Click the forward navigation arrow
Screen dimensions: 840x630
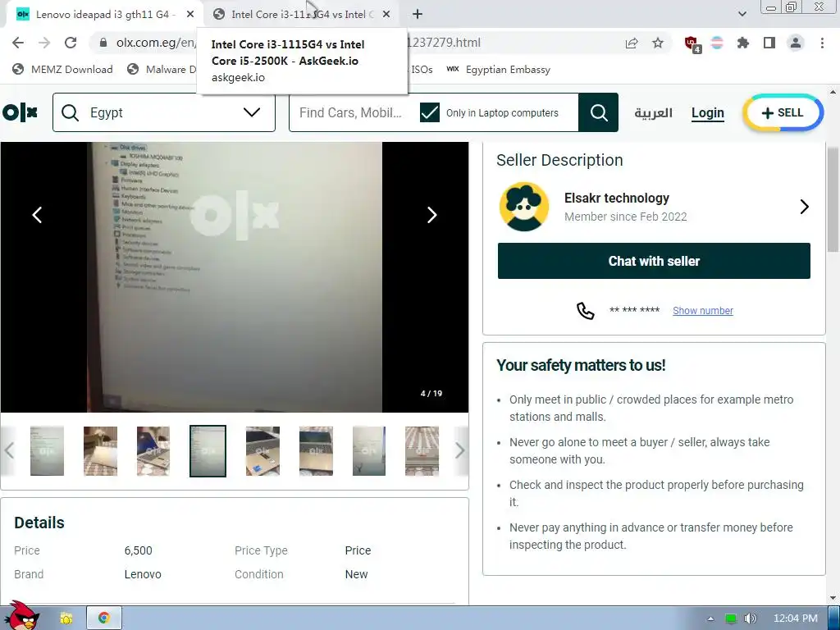tap(44, 43)
